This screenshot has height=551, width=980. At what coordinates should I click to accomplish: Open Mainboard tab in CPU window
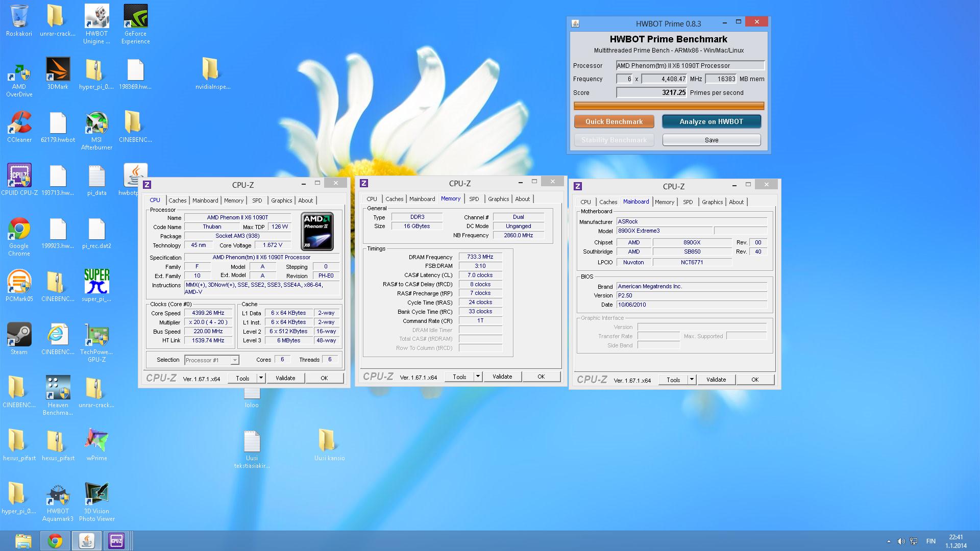pyautogui.click(x=205, y=201)
